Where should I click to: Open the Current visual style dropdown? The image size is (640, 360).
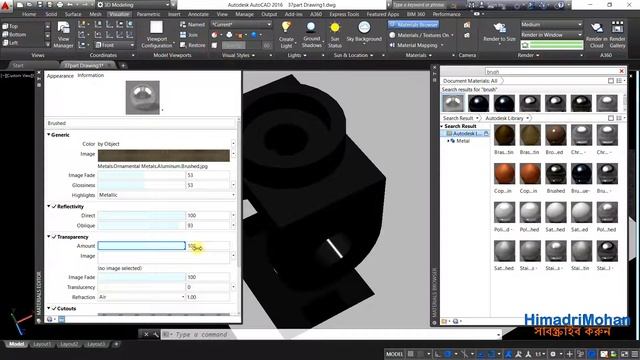(241, 24)
